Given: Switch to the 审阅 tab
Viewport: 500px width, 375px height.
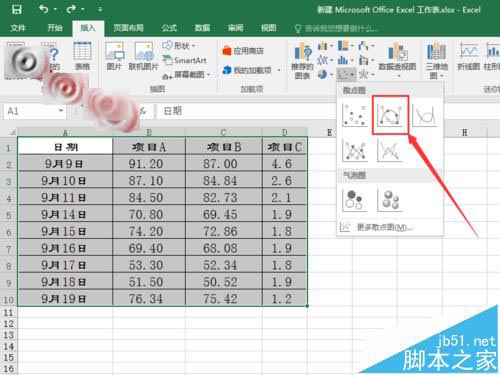Looking at the screenshot, I should click(235, 28).
